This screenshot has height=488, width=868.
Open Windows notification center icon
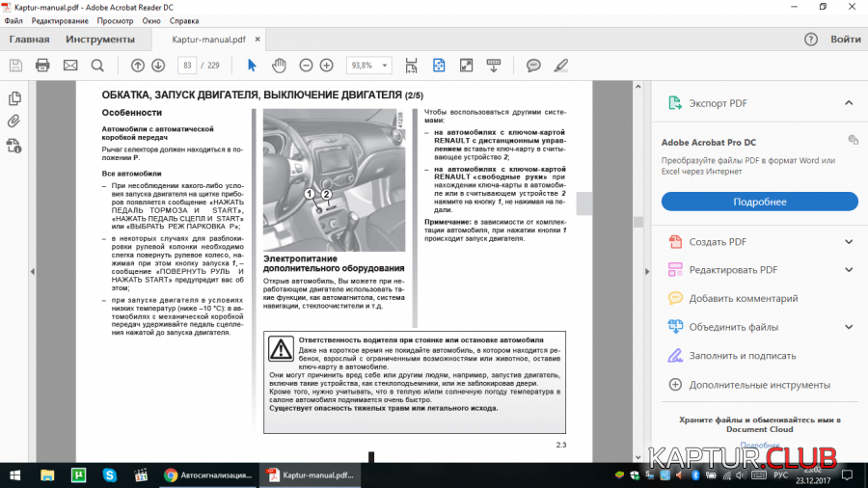tap(847, 475)
